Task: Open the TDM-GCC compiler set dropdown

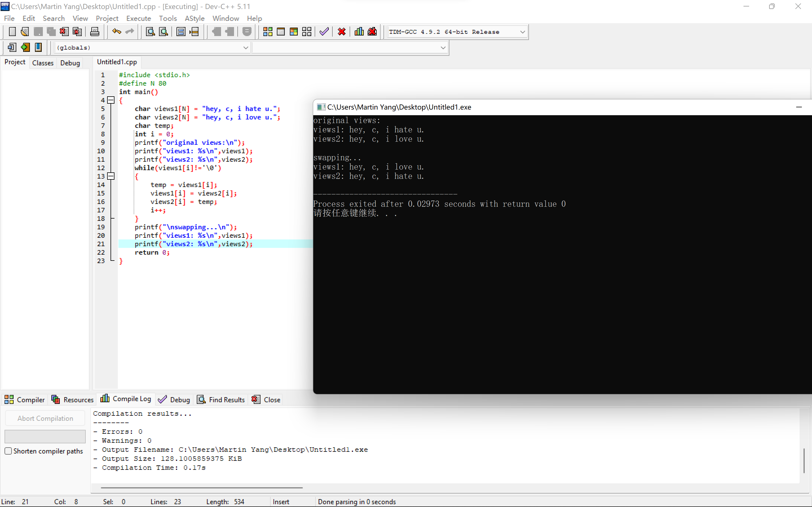Action: tap(522, 32)
